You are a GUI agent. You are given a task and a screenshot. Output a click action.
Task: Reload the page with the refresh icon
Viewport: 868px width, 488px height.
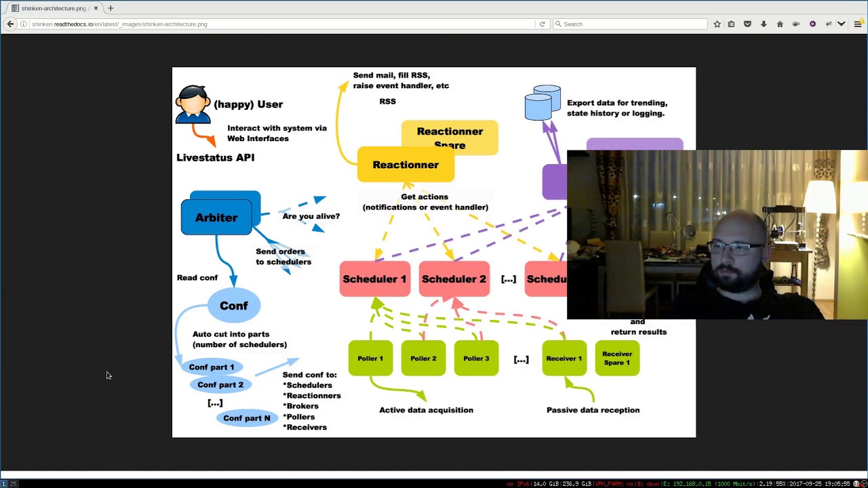click(x=542, y=24)
